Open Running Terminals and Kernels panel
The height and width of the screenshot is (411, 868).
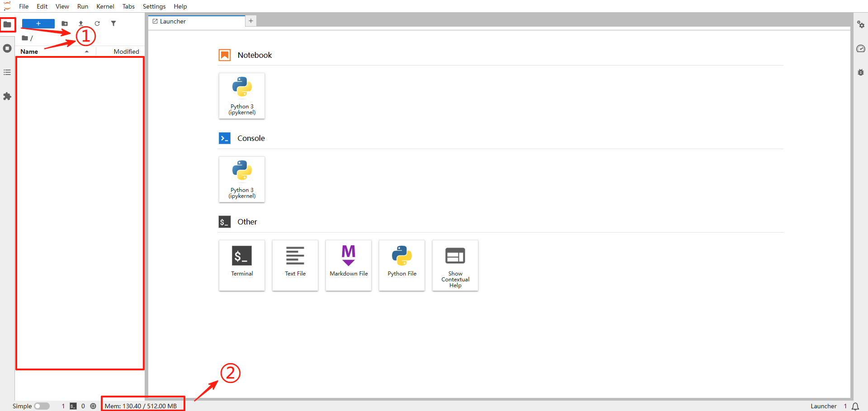[7, 48]
